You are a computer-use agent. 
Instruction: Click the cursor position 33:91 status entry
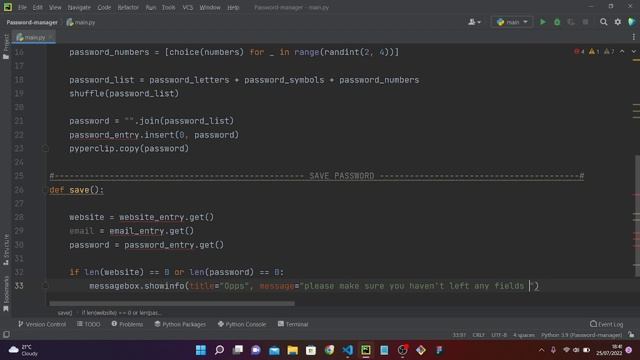[x=459, y=335]
